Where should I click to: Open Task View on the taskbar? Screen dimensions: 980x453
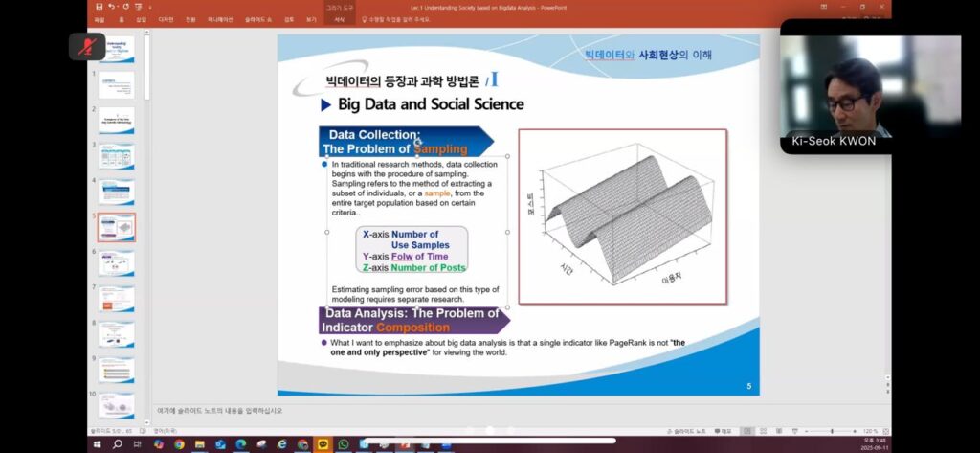138,444
